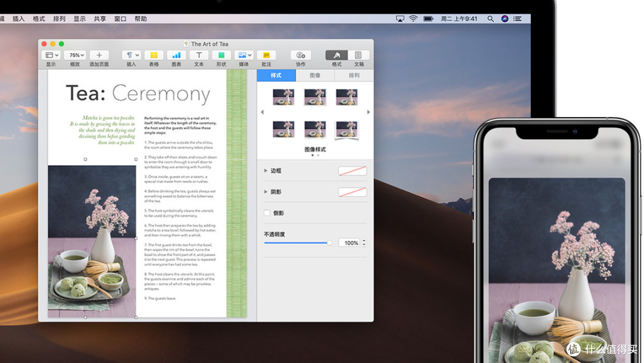Viewport: 644px width, 363px height.
Task: Go to previous image styles page
Action: click(x=262, y=112)
